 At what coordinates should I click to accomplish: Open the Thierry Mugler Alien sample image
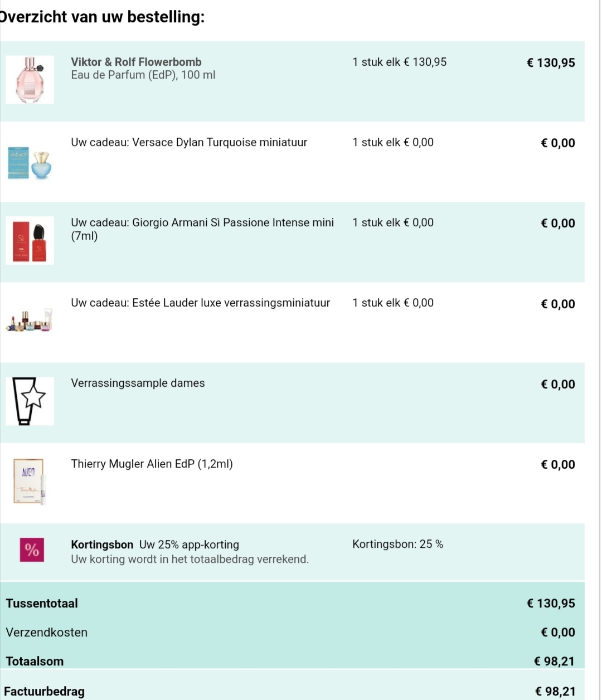(30, 482)
